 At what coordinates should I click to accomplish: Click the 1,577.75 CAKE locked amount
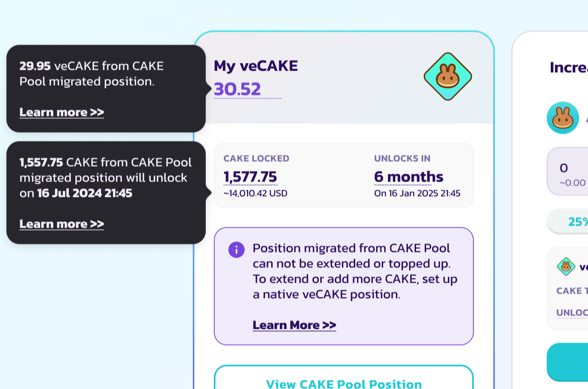point(250,176)
